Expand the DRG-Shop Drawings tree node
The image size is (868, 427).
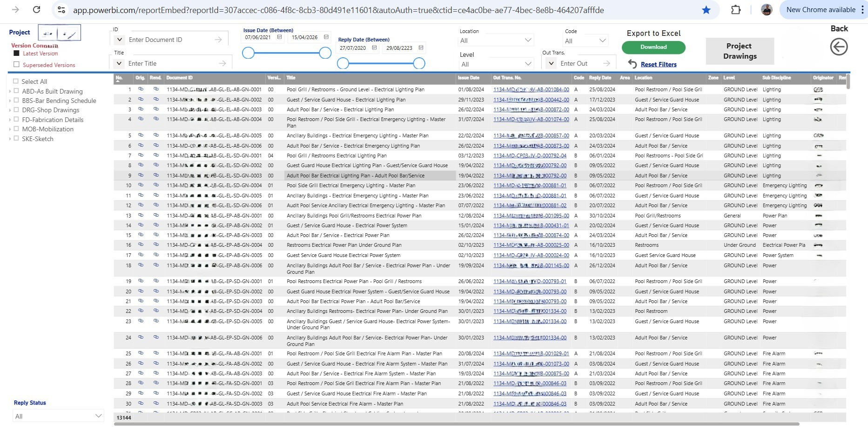click(x=10, y=110)
